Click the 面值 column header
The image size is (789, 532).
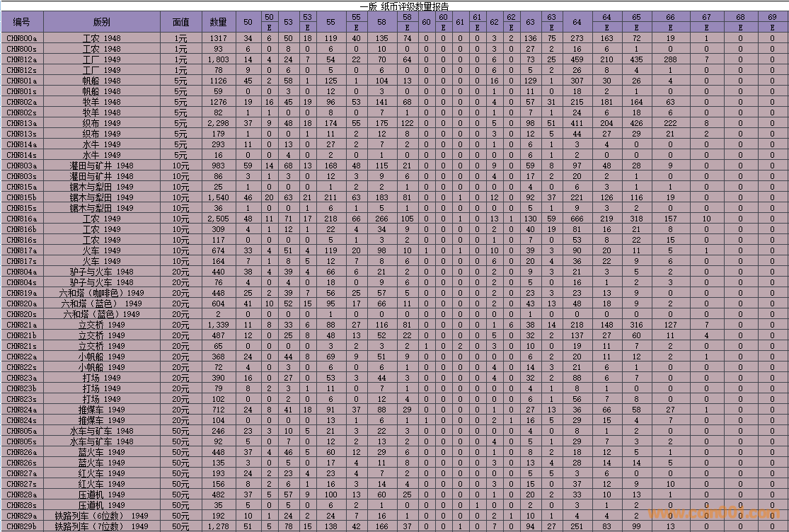tap(181, 22)
